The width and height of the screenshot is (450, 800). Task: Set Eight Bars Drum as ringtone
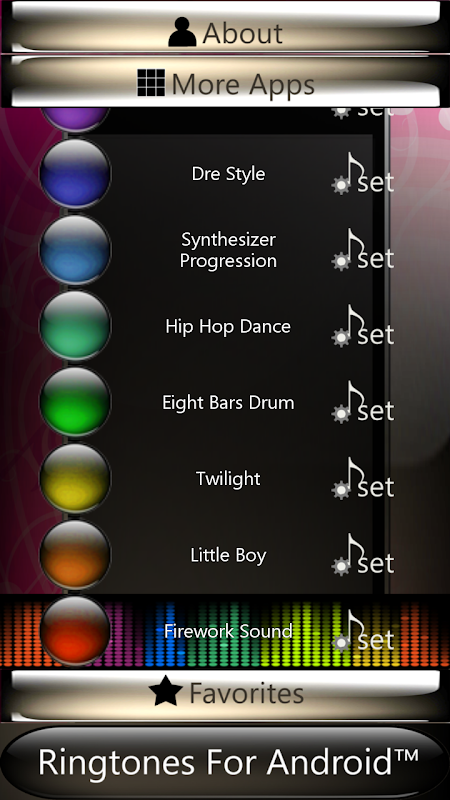(x=363, y=402)
